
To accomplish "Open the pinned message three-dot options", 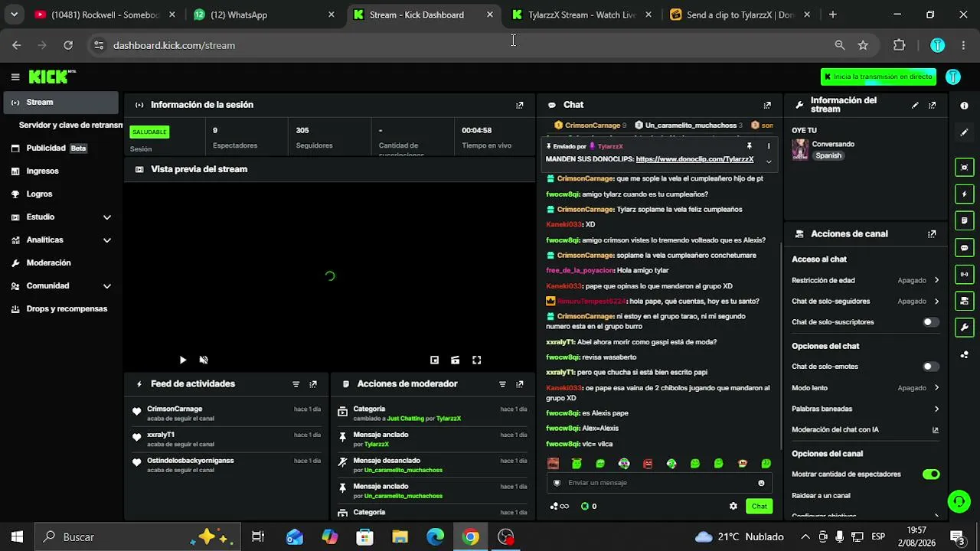I will 769,146.
